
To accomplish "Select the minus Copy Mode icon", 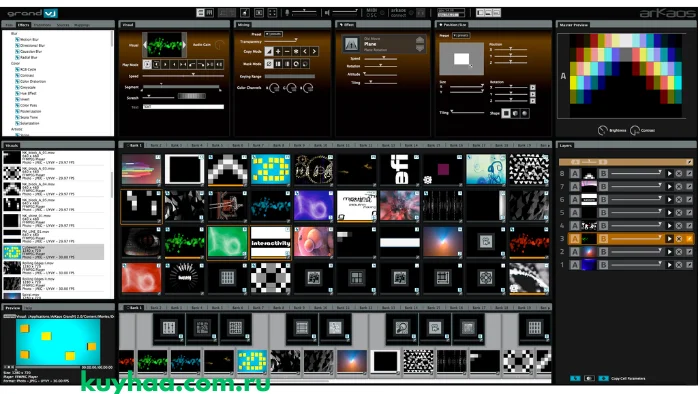I will point(287,52).
